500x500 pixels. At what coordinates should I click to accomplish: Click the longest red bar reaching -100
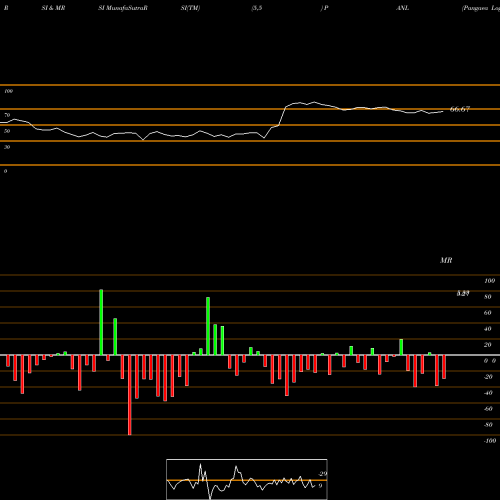(x=130, y=395)
